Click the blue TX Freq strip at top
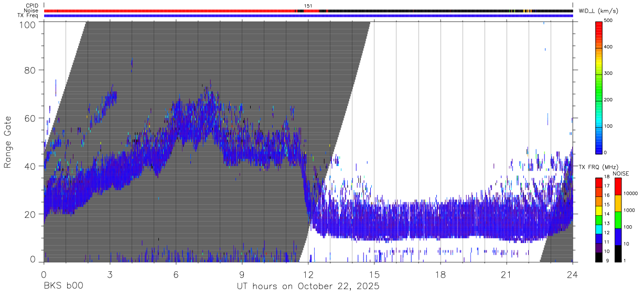Screen dimensions: 644x297 (308, 16)
